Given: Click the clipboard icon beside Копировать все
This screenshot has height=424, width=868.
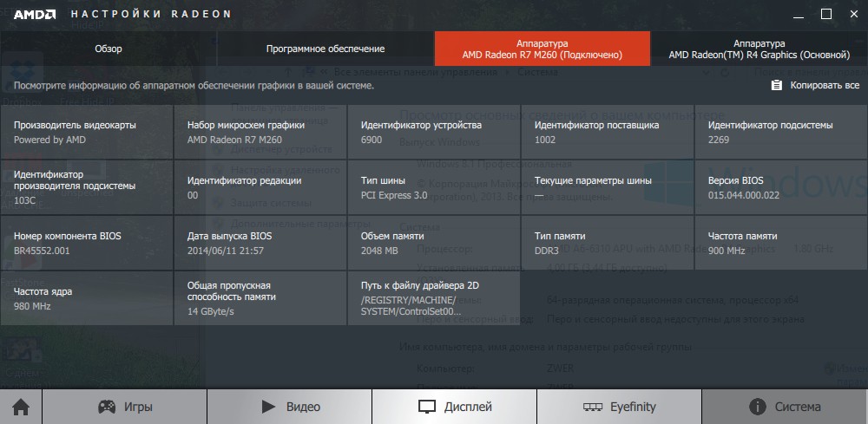Looking at the screenshot, I should click(776, 86).
